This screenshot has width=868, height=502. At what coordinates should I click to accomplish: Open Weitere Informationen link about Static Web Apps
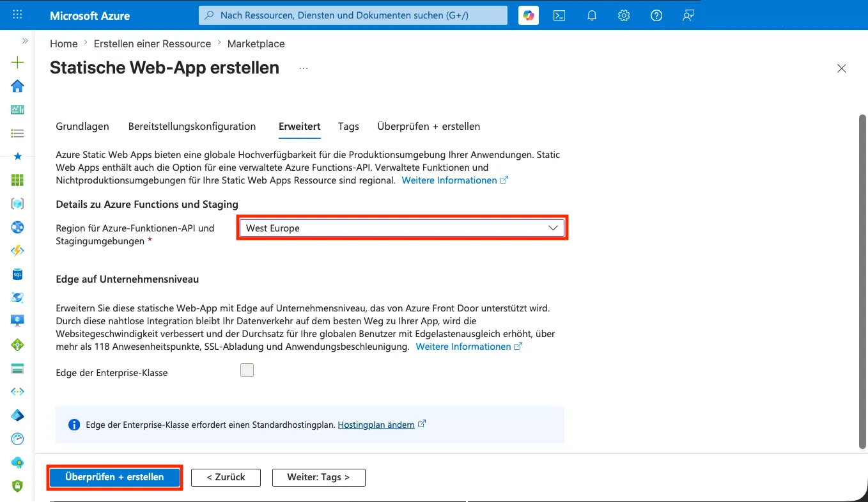click(454, 180)
